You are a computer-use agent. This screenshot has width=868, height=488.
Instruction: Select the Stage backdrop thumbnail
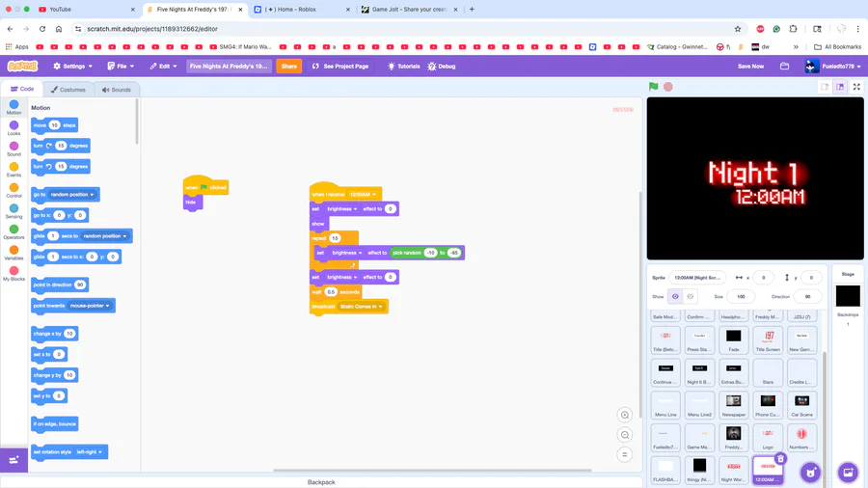[848, 296]
